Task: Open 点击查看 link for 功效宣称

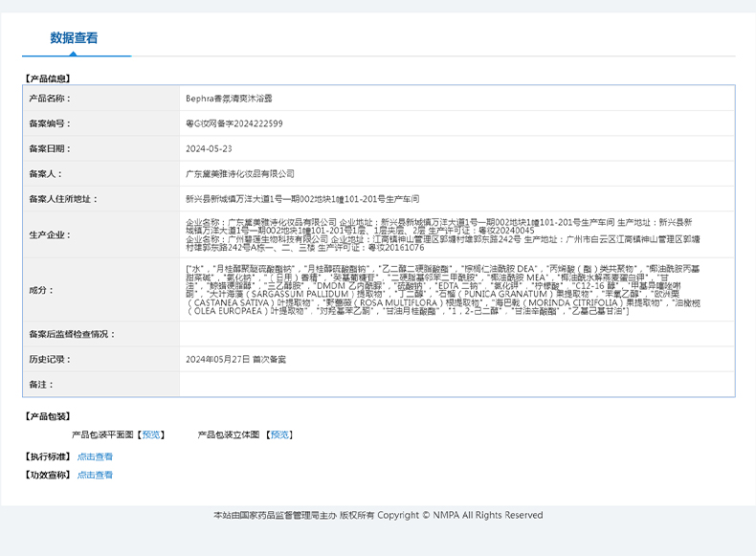Action: click(x=95, y=475)
